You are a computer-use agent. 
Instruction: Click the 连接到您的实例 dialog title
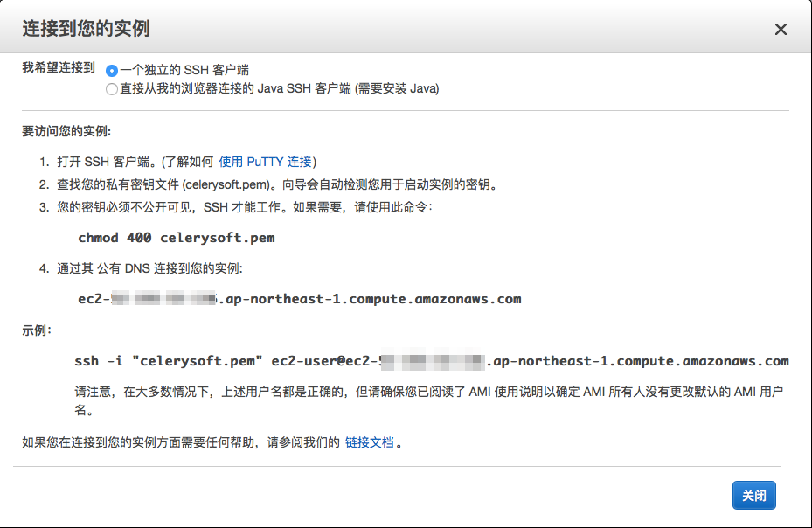tap(86, 29)
